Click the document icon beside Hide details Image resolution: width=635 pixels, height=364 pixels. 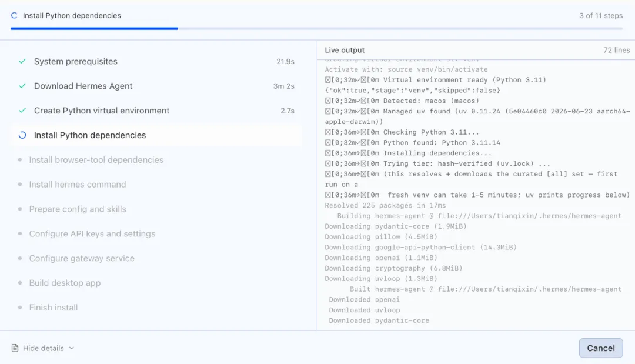point(15,348)
